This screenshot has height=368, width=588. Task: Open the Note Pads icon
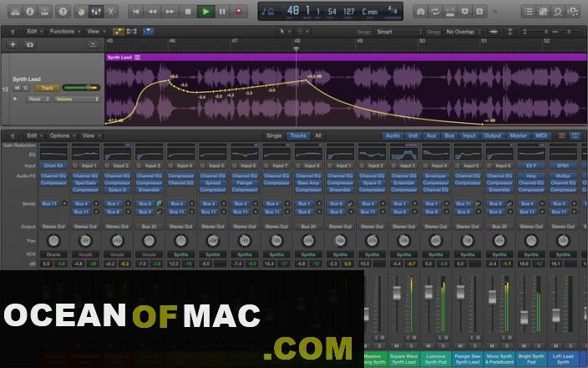[x=543, y=12]
